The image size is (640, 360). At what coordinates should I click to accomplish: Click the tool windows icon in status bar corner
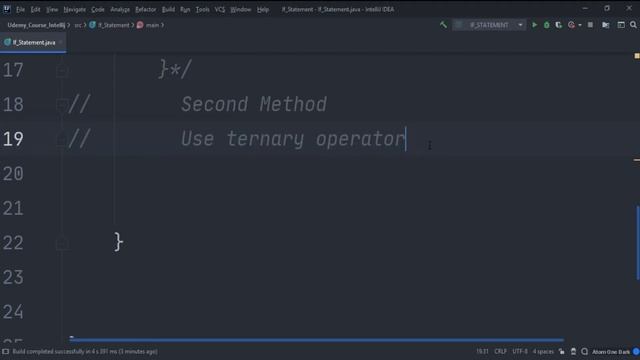(x=5, y=351)
